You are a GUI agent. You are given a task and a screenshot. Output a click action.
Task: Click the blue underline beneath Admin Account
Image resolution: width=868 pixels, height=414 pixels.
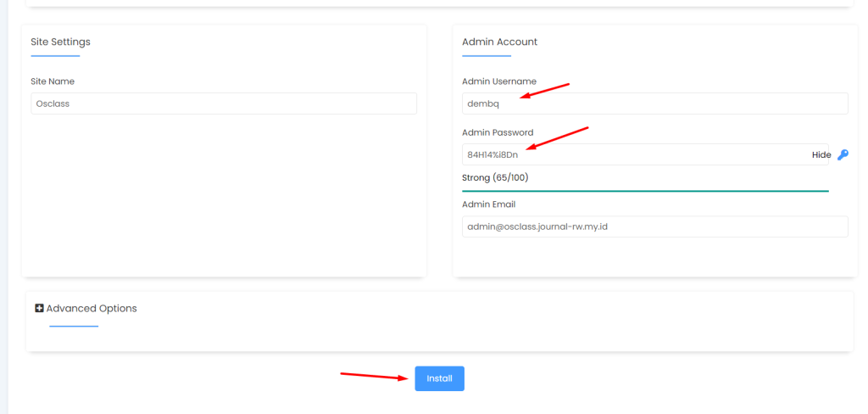point(487,56)
